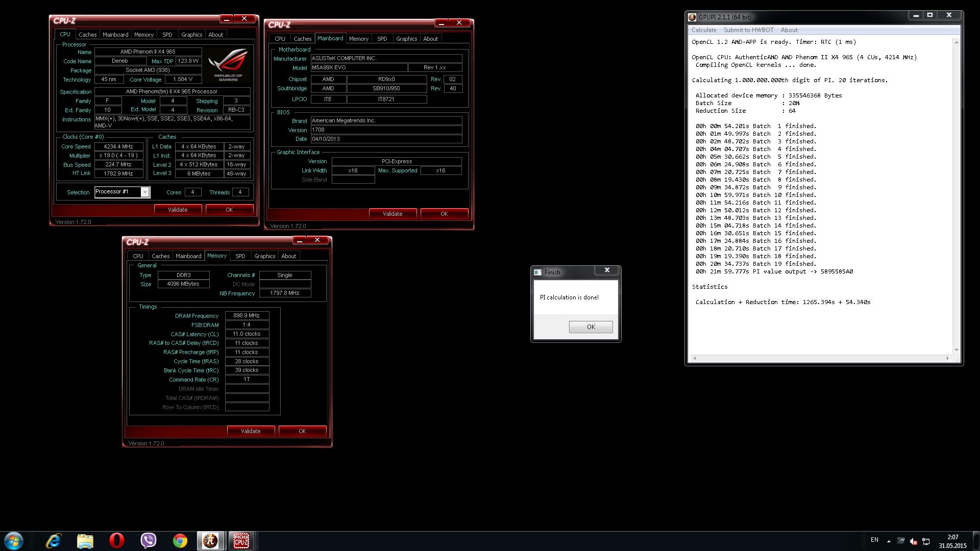980x551 pixels.
Task: Click OK in Mainboard window
Action: pos(444,214)
